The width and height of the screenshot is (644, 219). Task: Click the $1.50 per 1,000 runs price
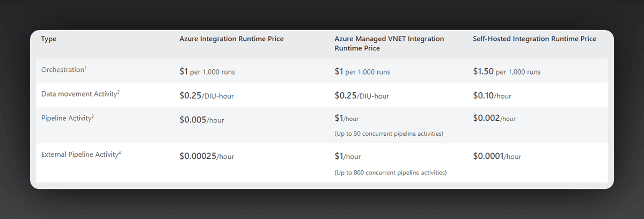[507, 71]
